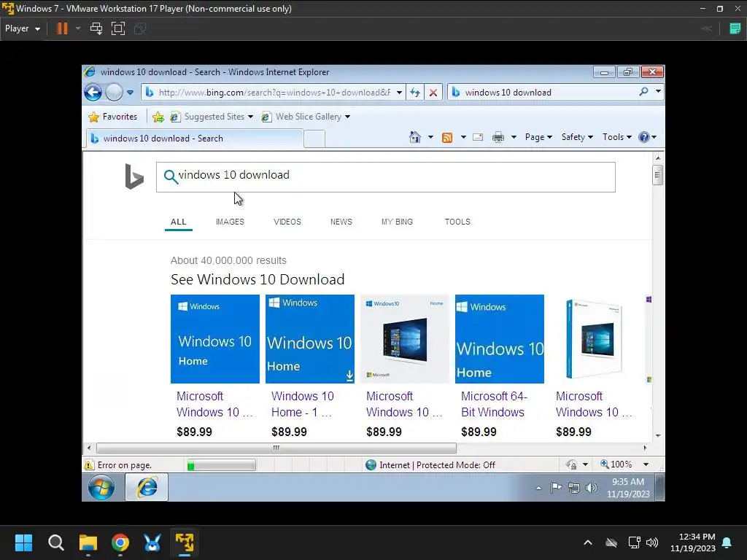
Task: Click the VMware pause virtual machine button
Action: pyautogui.click(x=62, y=28)
